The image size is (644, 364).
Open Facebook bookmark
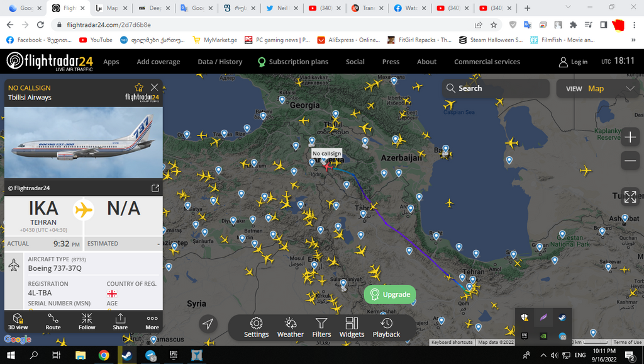click(39, 40)
